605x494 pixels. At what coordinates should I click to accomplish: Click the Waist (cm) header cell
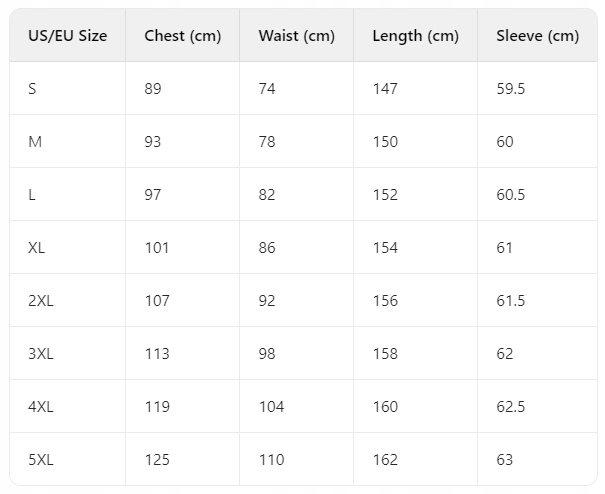point(296,36)
